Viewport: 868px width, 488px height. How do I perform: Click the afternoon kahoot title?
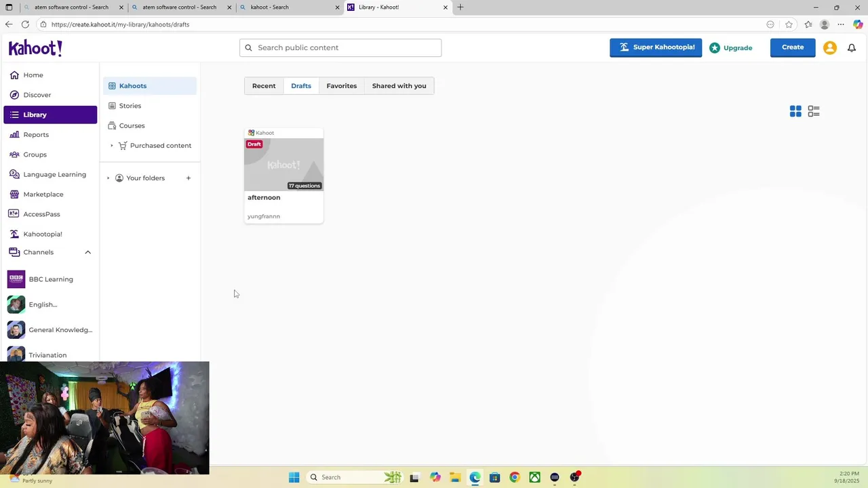click(x=264, y=198)
